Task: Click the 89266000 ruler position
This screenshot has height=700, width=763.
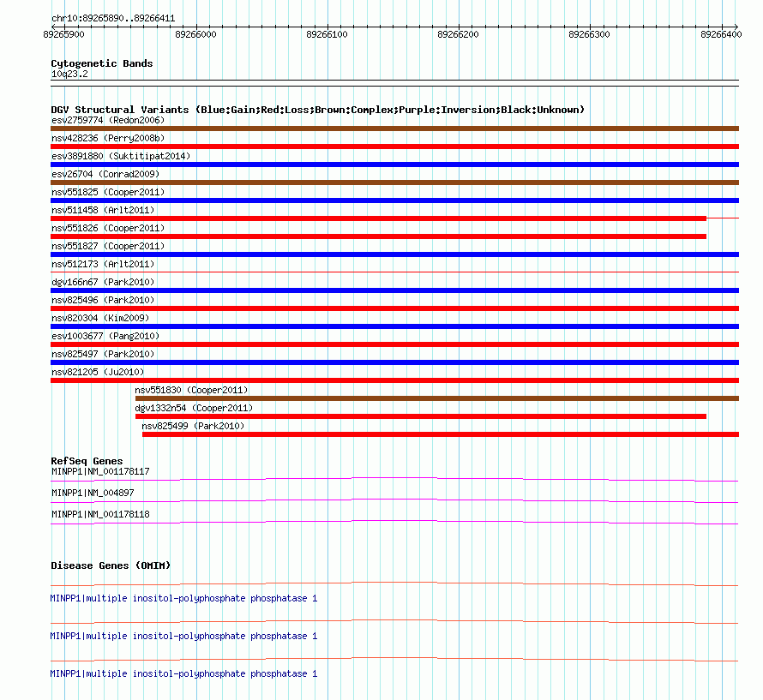Action: 195,34
